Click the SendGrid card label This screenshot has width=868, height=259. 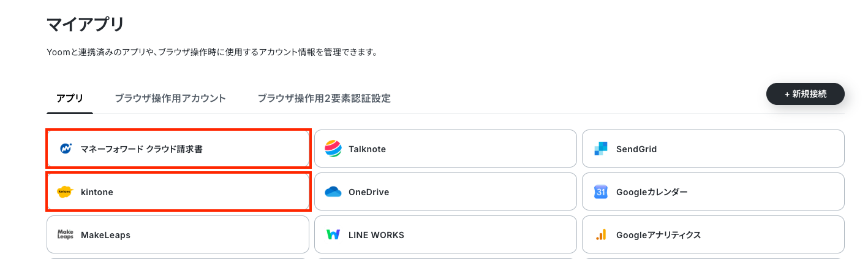(636, 149)
